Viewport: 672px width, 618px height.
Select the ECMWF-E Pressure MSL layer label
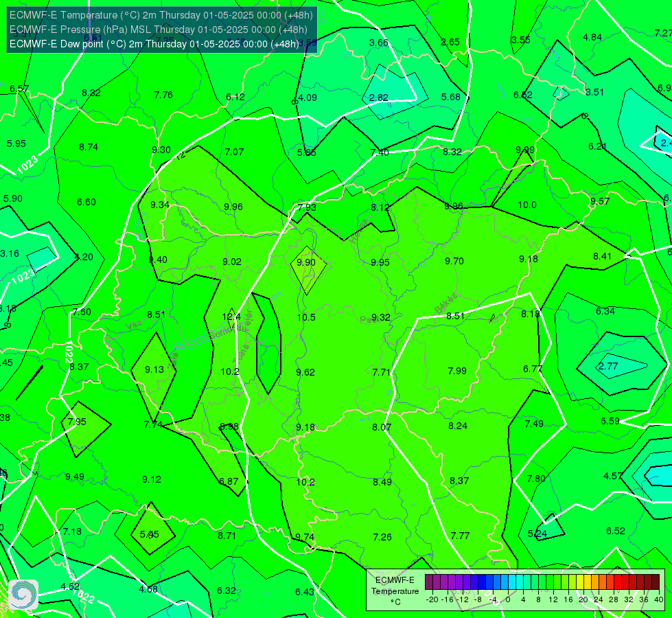pyautogui.click(x=158, y=30)
